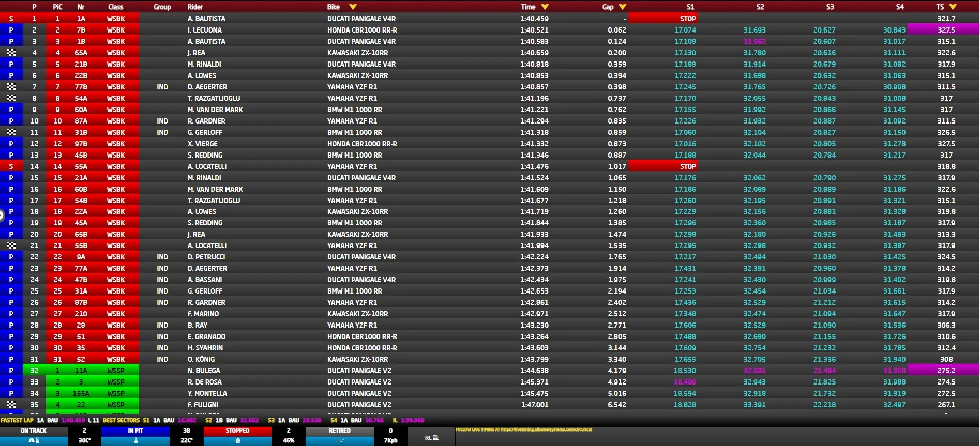Click the 30C° track temperature value
Viewport: 980px width, 446px height.
click(x=84, y=440)
